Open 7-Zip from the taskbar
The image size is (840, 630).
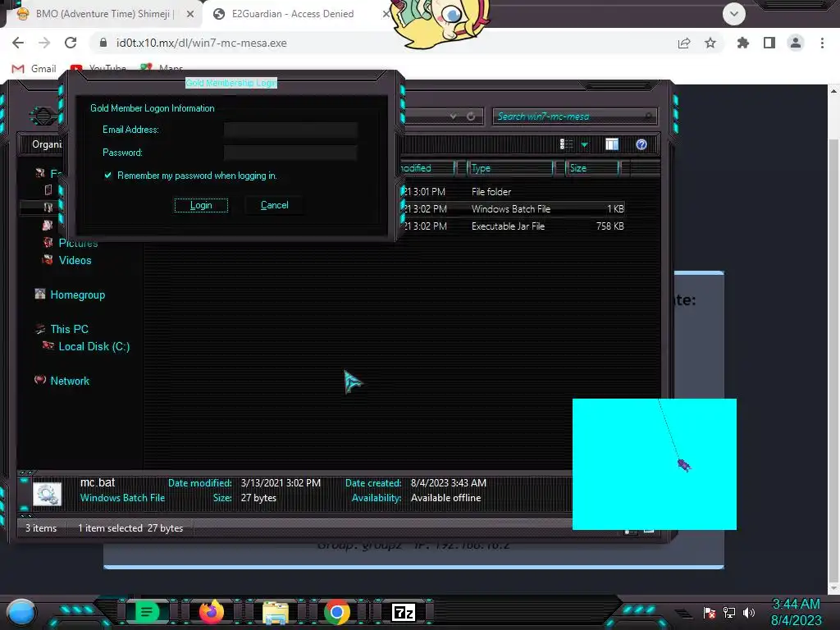pyautogui.click(x=404, y=612)
